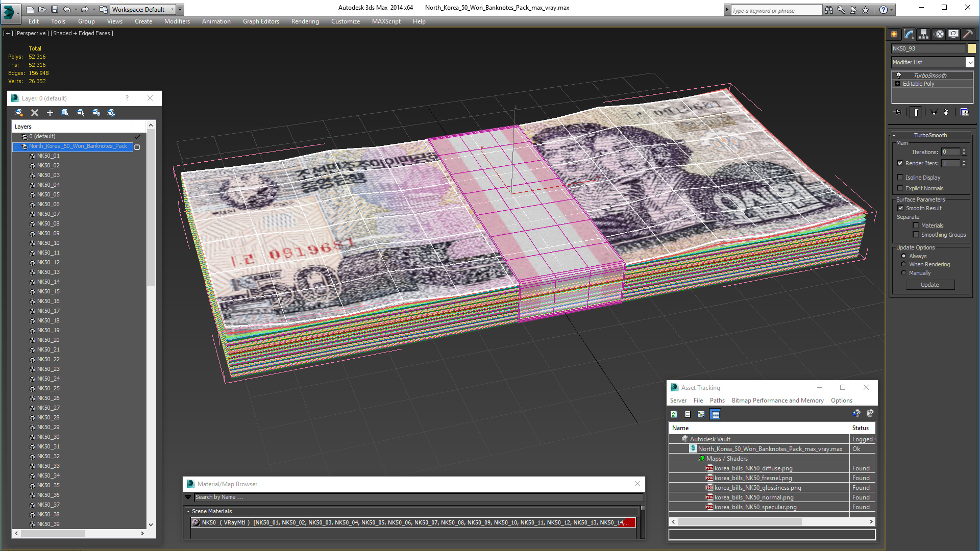Click the Layers column header

point(72,127)
